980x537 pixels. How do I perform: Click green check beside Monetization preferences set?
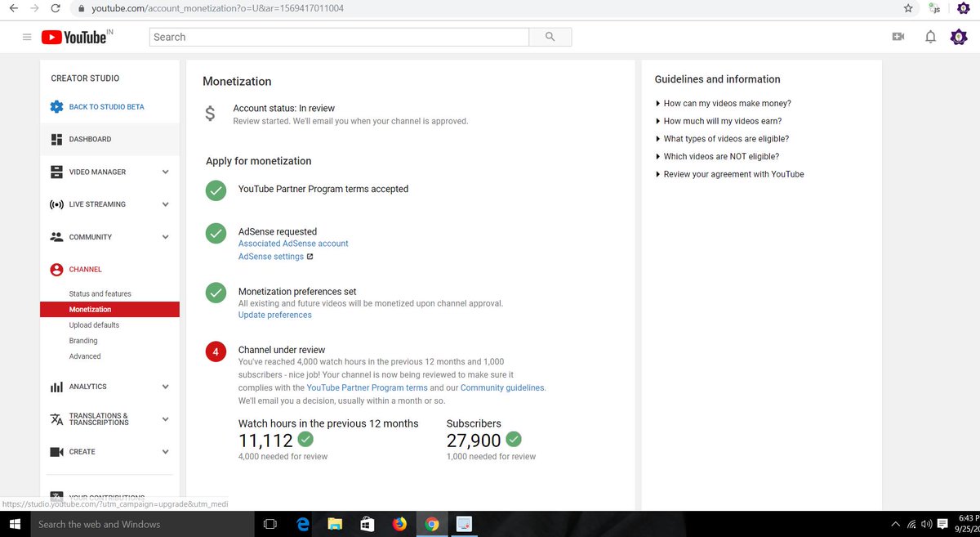point(216,293)
